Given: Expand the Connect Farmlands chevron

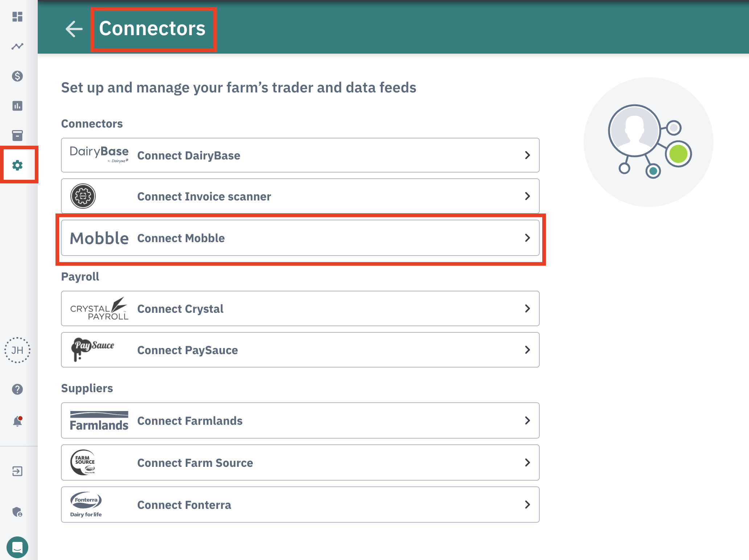Looking at the screenshot, I should pyautogui.click(x=527, y=420).
